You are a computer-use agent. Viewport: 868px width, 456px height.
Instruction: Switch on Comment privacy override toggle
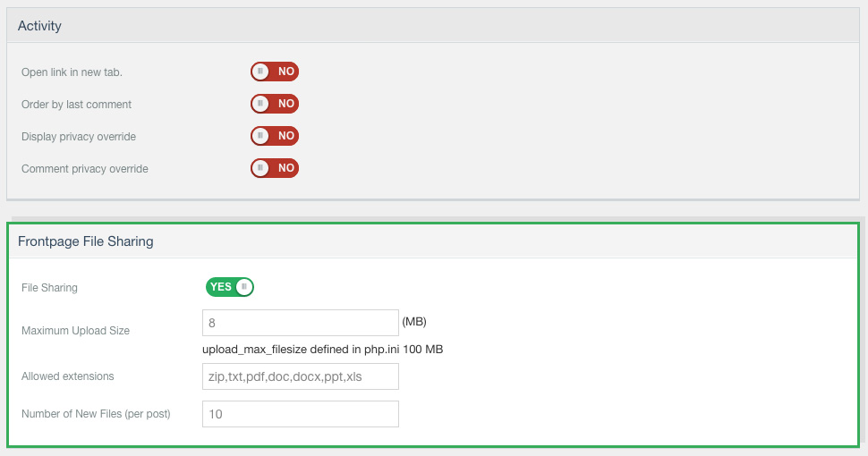pyautogui.click(x=275, y=168)
